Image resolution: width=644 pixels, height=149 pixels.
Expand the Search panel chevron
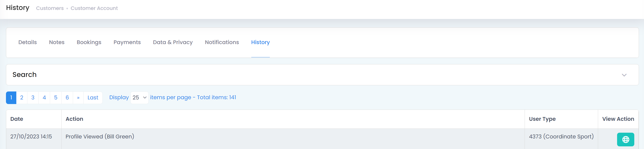tap(624, 75)
